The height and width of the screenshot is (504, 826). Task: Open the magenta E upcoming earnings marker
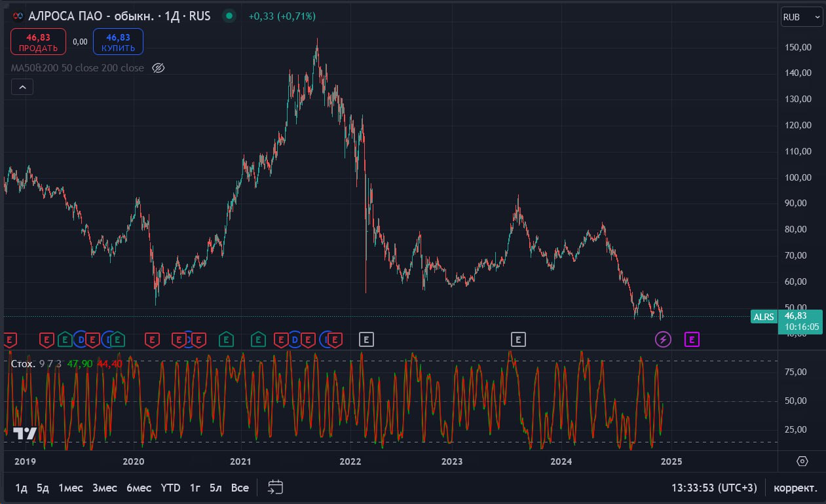click(692, 339)
